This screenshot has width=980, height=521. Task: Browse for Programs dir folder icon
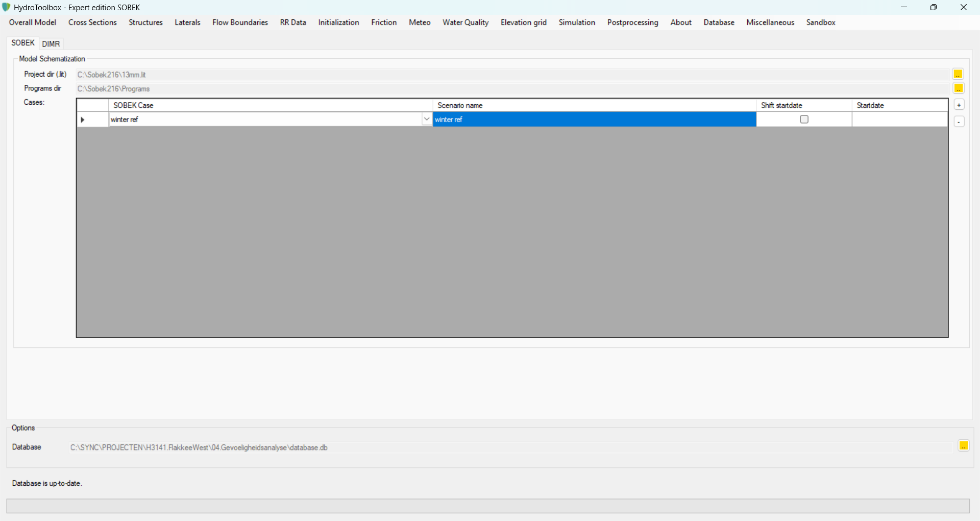(958, 89)
